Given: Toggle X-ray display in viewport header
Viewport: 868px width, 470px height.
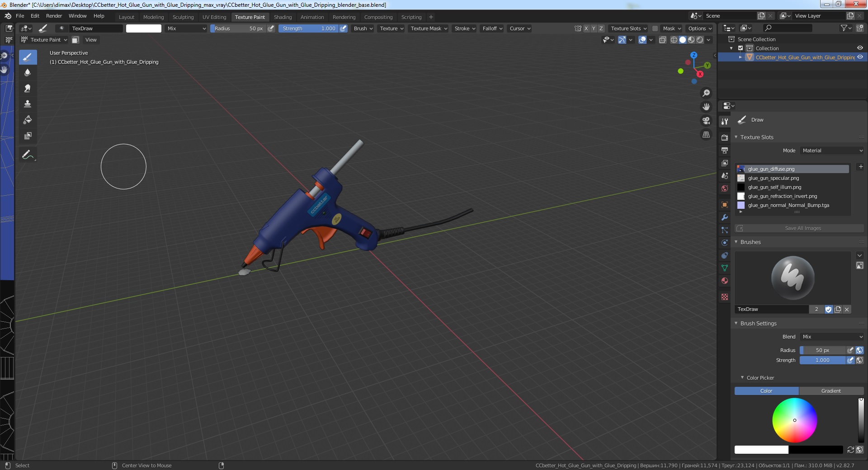Looking at the screenshot, I should point(662,40).
